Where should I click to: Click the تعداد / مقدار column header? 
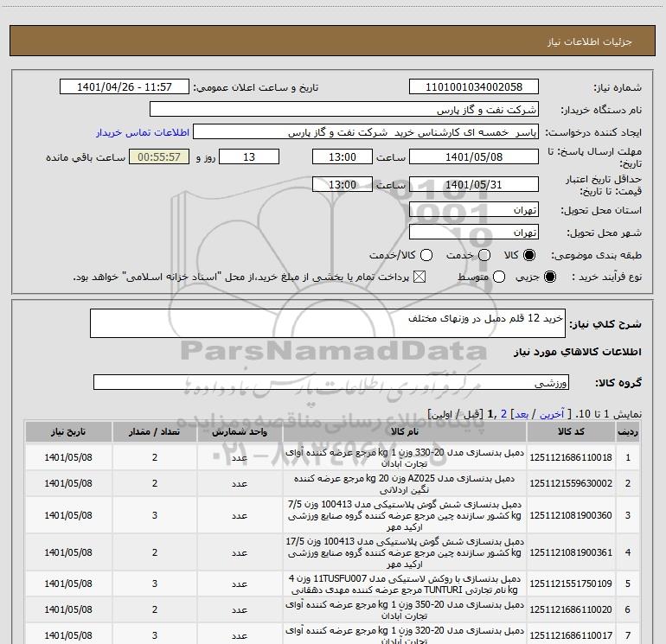(x=154, y=431)
